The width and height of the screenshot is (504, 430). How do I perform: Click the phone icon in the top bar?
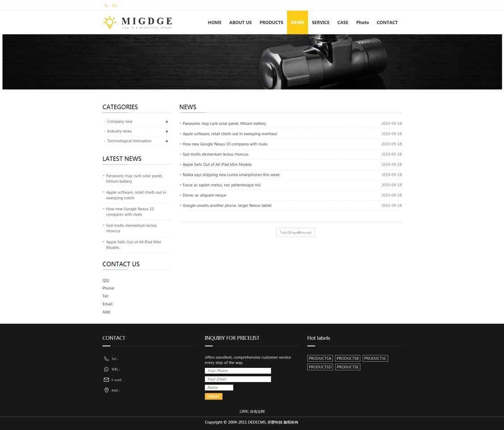(x=106, y=5)
